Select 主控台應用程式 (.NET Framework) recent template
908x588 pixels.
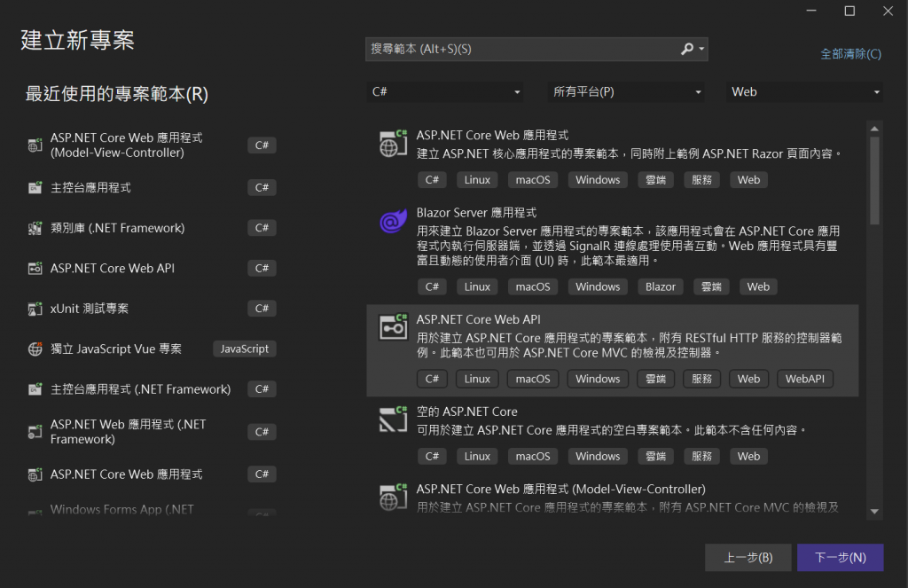click(152, 389)
